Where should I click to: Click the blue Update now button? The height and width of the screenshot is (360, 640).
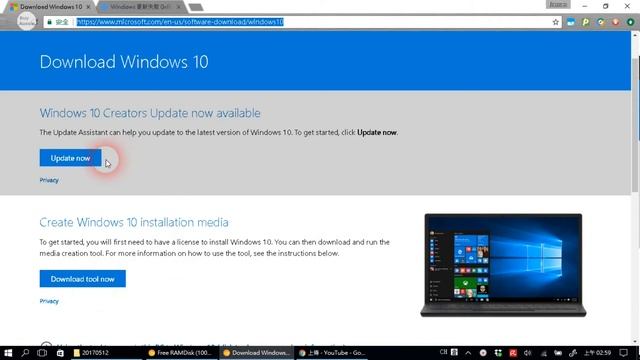point(70,158)
